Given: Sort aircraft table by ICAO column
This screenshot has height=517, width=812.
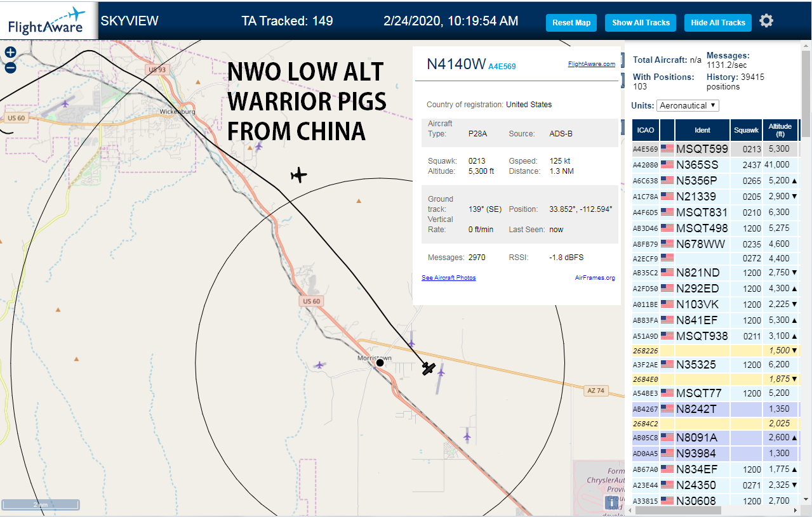Looking at the screenshot, I should pos(646,130).
